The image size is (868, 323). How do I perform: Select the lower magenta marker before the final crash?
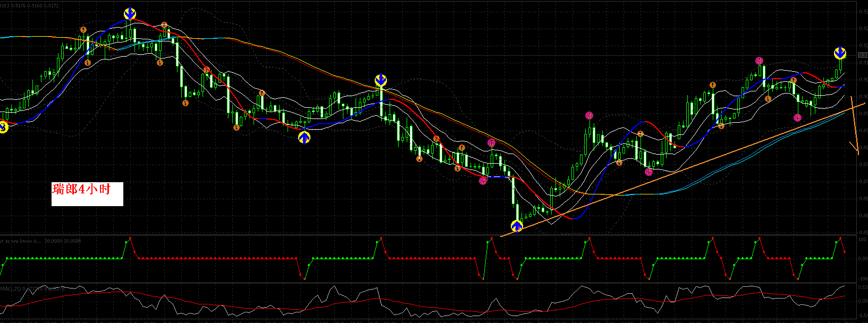click(483, 181)
